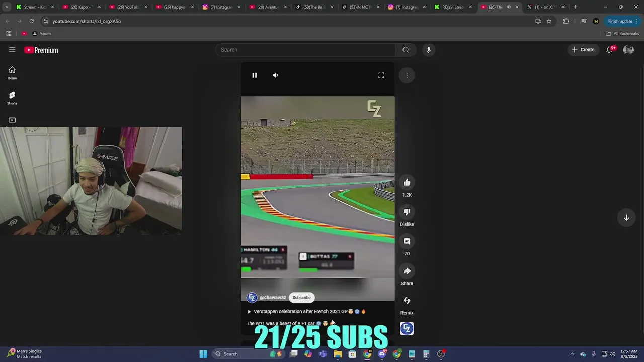The image size is (644, 362).
Task: Mute the Shorts video volume
Action: click(x=275, y=75)
